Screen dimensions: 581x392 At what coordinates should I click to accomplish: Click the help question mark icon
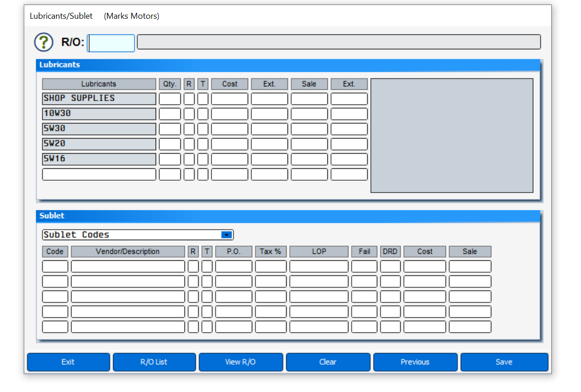(43, 42)
